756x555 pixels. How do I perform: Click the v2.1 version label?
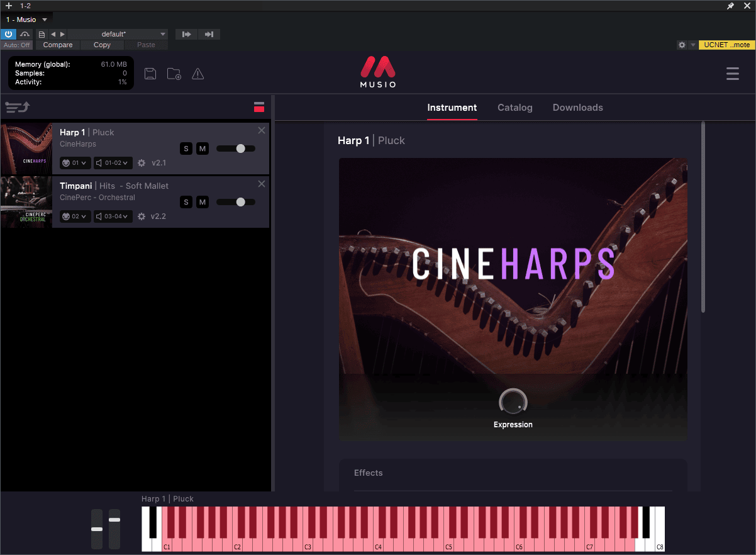[159, 163]
